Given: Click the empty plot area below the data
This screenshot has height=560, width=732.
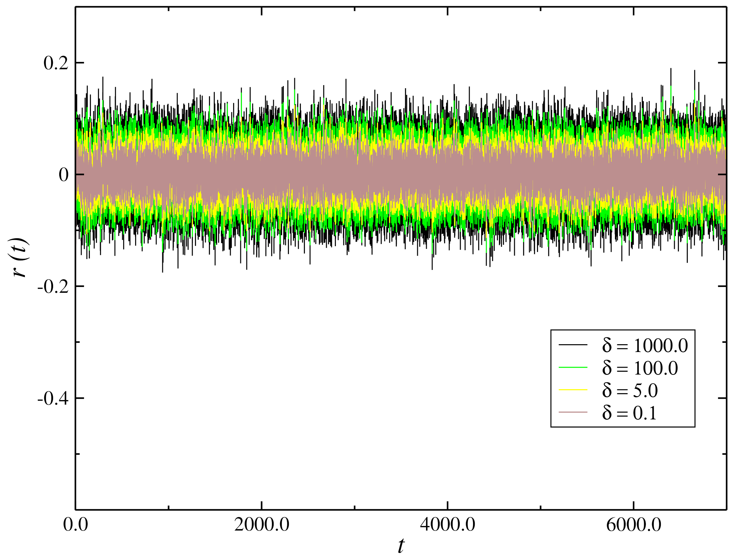Looking at the screenshot, I should pos(306,391).
